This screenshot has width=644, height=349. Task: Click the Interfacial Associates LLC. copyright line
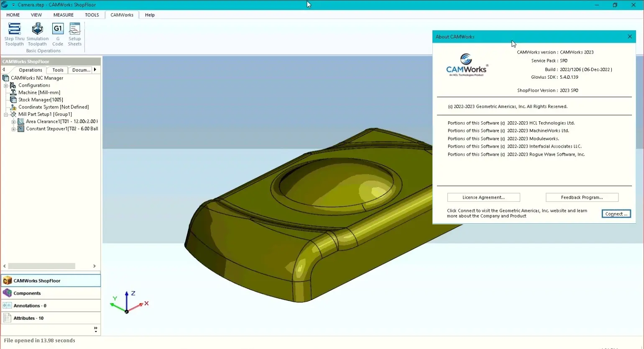point(514,146)
